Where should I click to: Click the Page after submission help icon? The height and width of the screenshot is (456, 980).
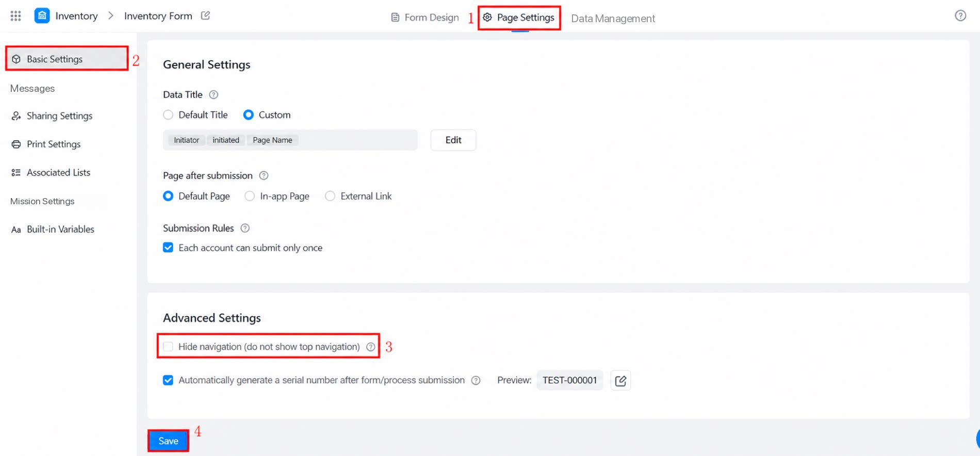(264, 175)
